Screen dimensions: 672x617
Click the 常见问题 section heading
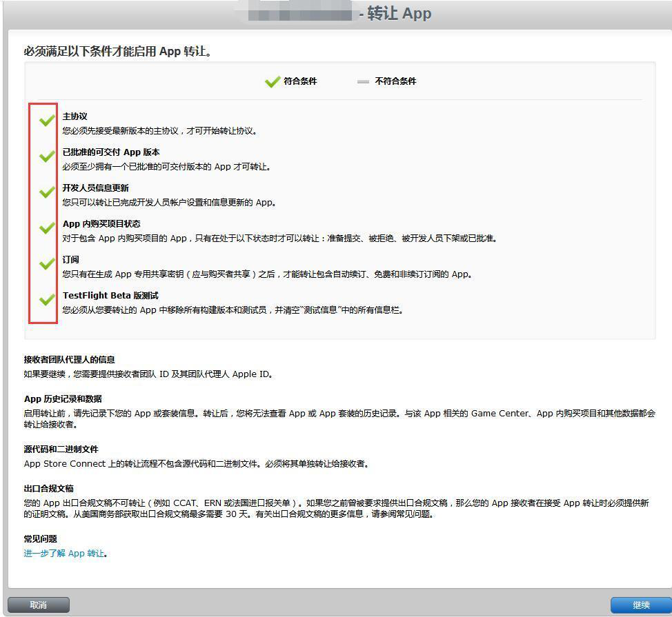pyautogui.click(x=40, y=538)
